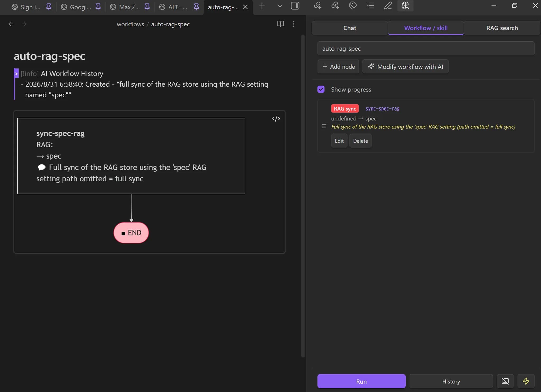Screen dimensions: 541x392
Task: Click the auto-rag-spec breadcrumb
Action: pos(170,24)
